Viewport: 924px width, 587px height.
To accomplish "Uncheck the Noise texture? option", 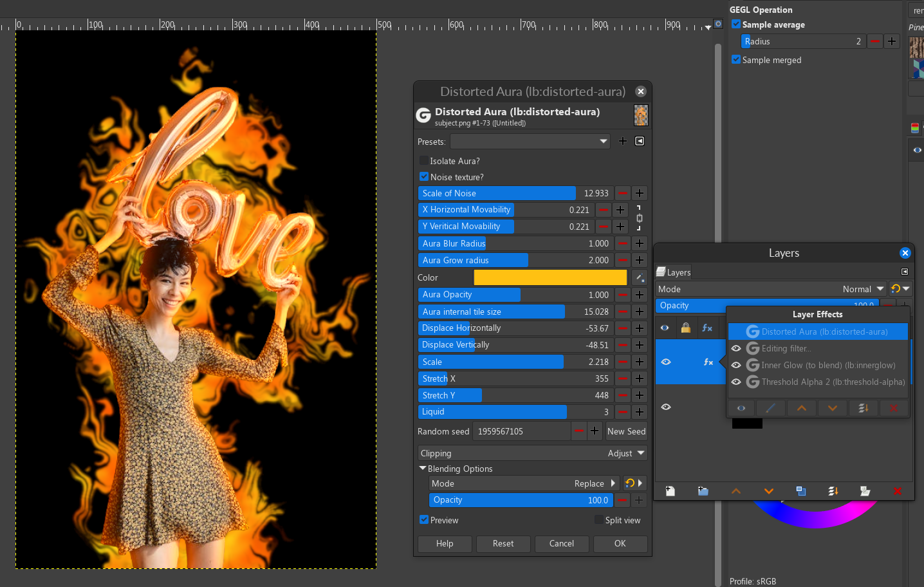I will point(424,177).
